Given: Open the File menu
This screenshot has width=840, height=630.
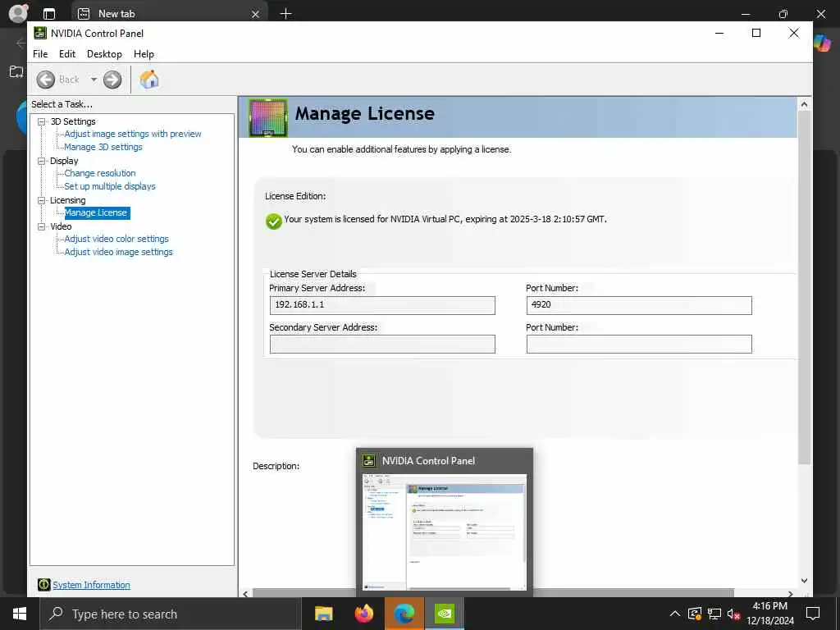Looking at the screenshot, I should [x=40, y=54].
